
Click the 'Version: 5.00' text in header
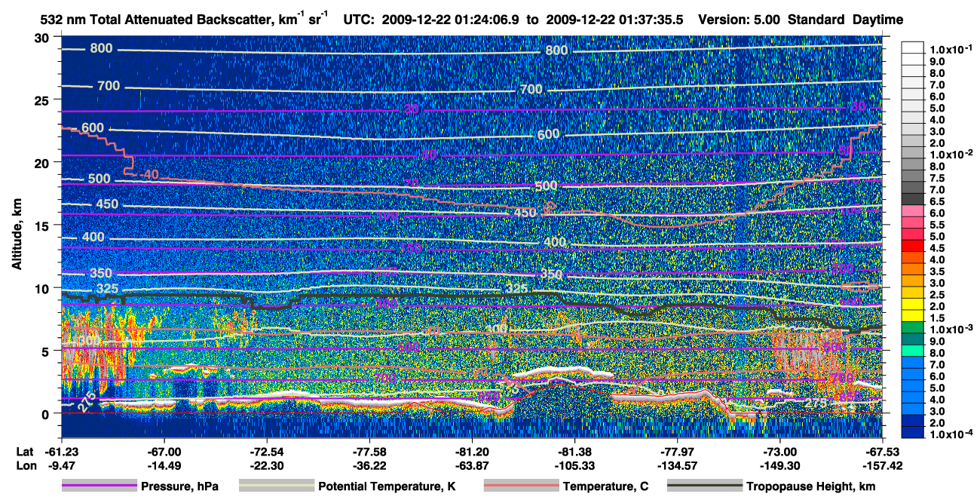point(740,20)
